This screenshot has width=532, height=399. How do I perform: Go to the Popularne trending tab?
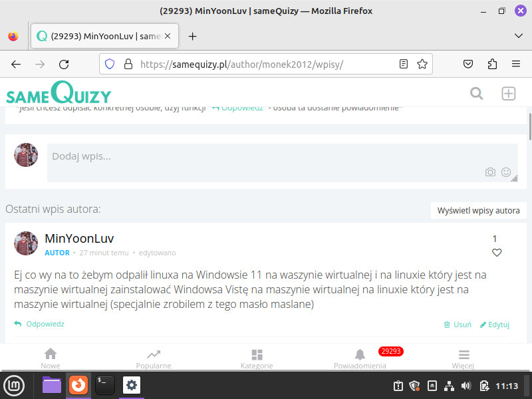(x=154, y=358)
